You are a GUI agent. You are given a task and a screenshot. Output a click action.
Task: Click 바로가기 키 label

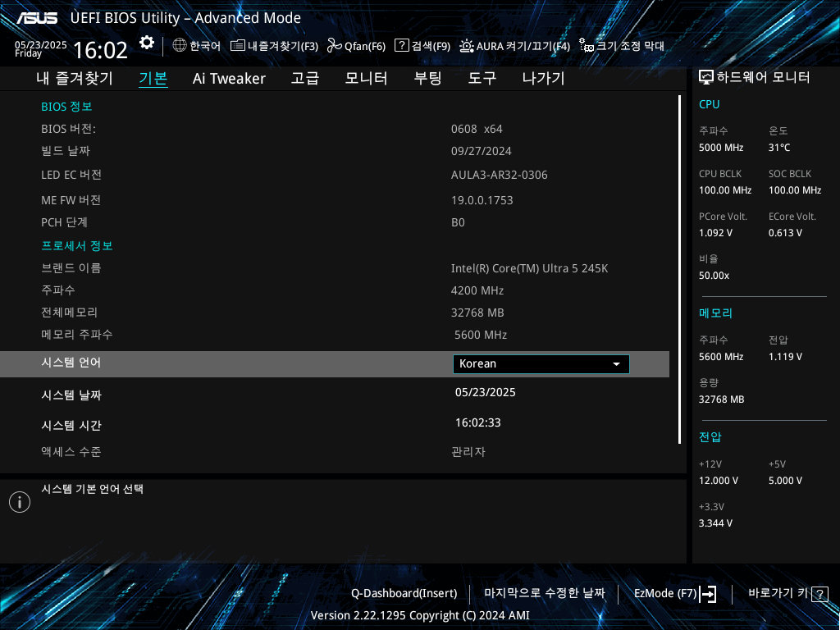[778, 593]
